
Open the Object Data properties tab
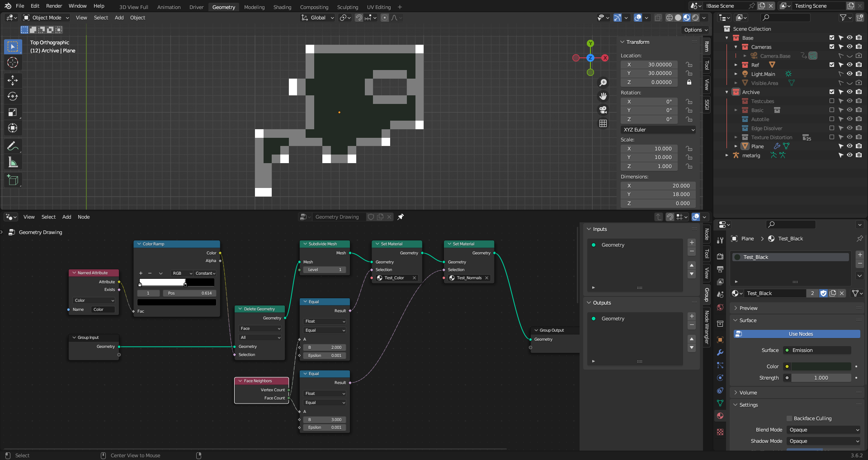click(720, 403)
